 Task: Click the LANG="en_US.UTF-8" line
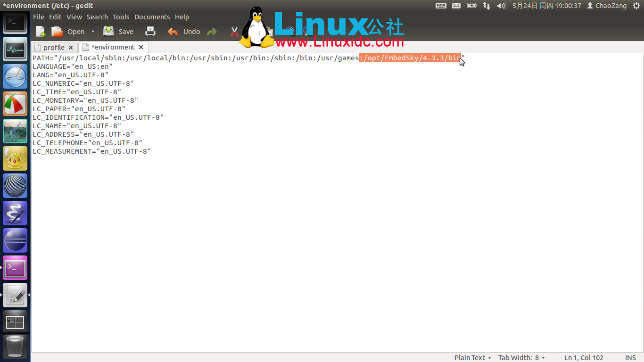pos(70,75)
